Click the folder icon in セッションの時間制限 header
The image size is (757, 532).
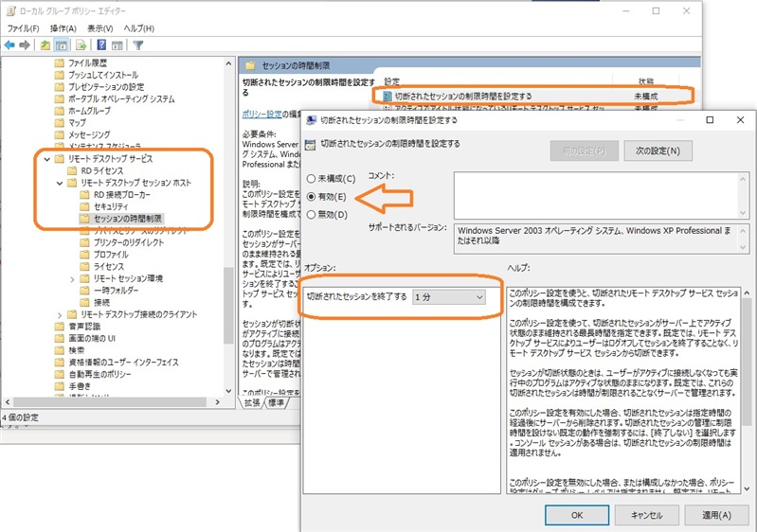pyautogui.click(x=250, y=65)
